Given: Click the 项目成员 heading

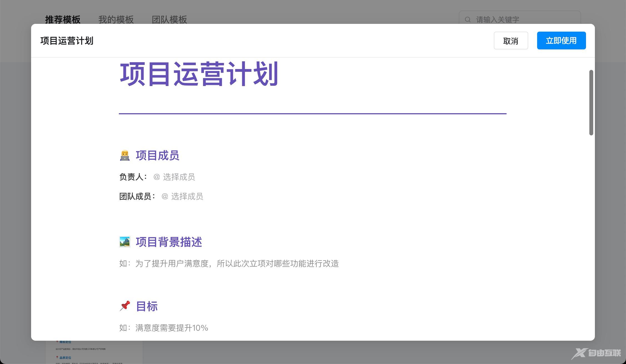Looking at the screenshot, I should pyautogui.click(x=157, y=155).
